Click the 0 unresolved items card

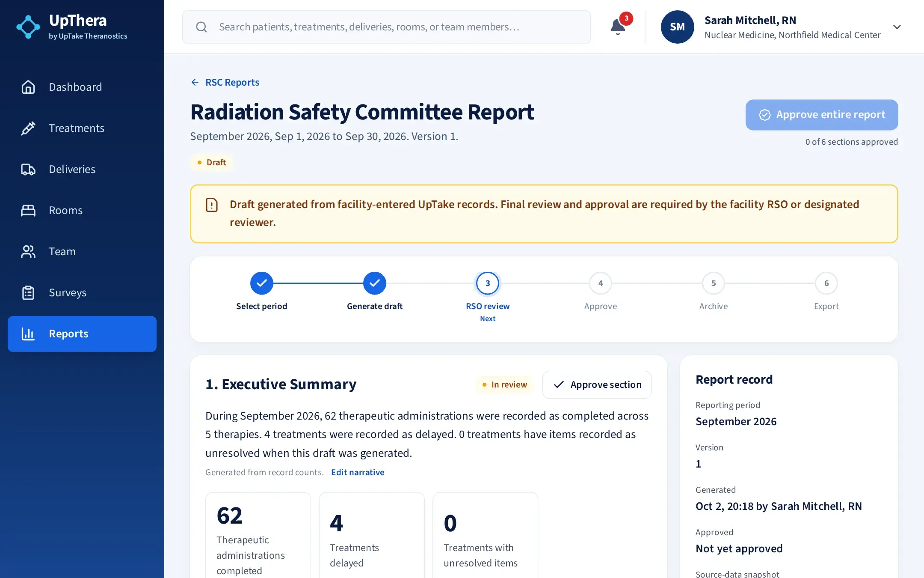click(x=485, y=535)
